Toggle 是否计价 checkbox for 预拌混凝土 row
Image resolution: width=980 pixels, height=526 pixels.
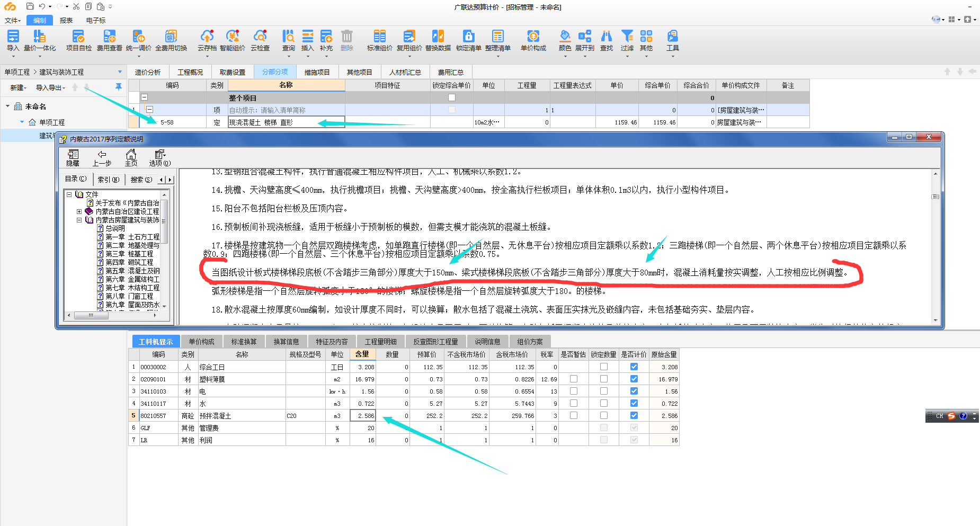point(634,415)
